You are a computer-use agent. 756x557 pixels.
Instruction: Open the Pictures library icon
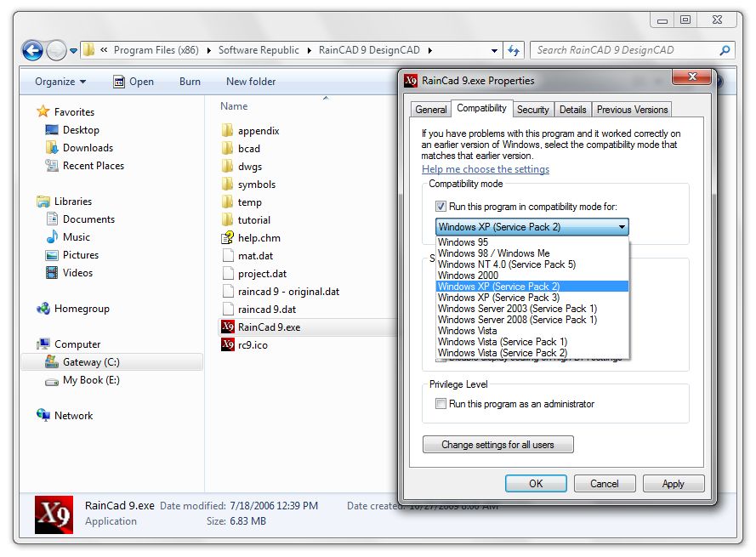point(52,254)
